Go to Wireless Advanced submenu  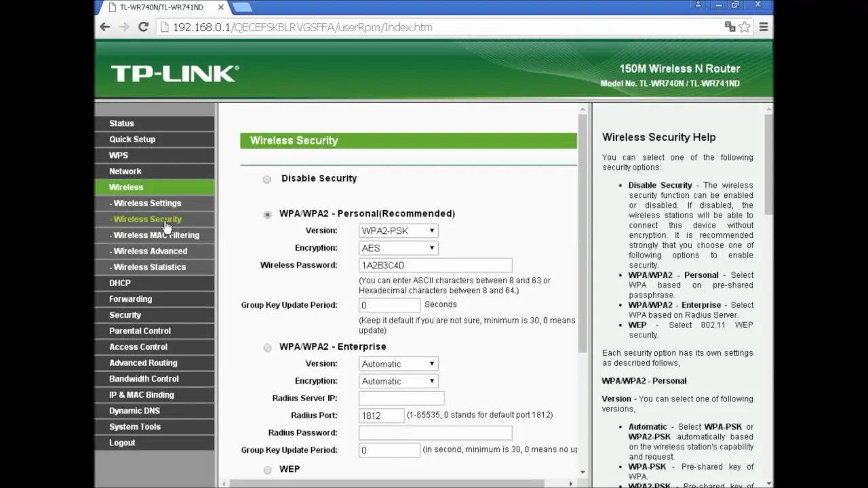155,251
